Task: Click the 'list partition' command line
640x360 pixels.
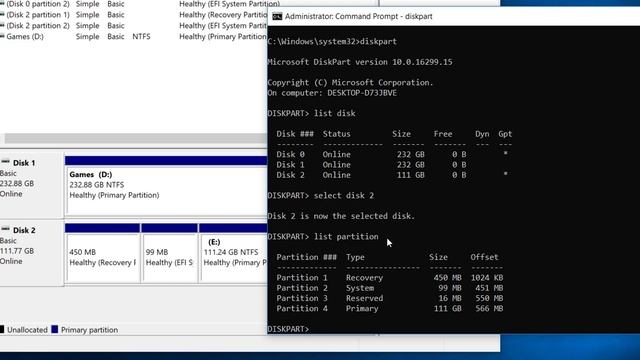Action: [x=323, y=237]
